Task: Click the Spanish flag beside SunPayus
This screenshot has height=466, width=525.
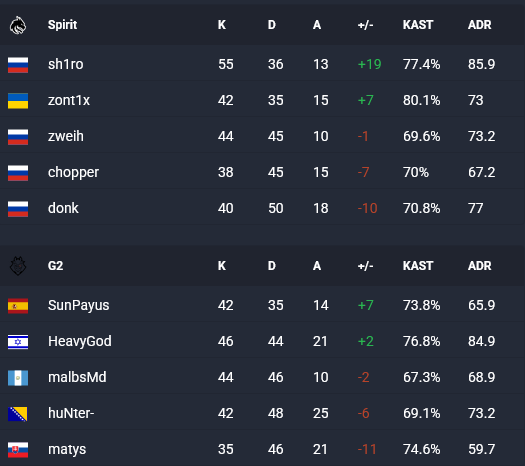Action: click(x=18, y=306)
